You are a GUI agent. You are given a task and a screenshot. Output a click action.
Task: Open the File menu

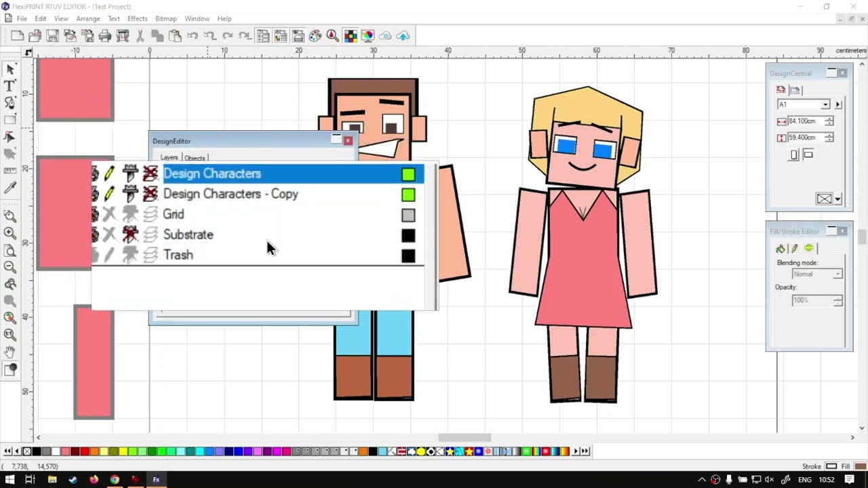(x=22, y=19)
